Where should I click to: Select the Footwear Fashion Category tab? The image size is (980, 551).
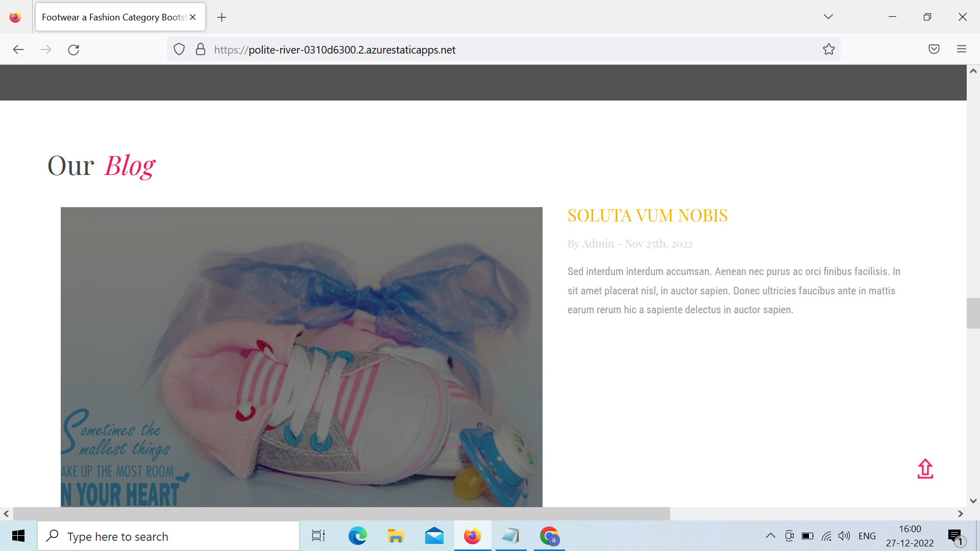[113, 17]
